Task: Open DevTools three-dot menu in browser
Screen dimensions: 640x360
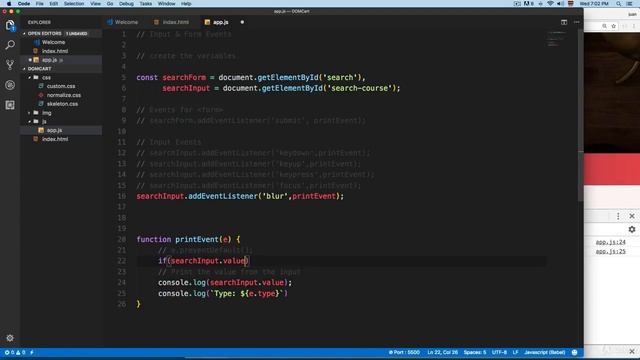Action: 618,216
